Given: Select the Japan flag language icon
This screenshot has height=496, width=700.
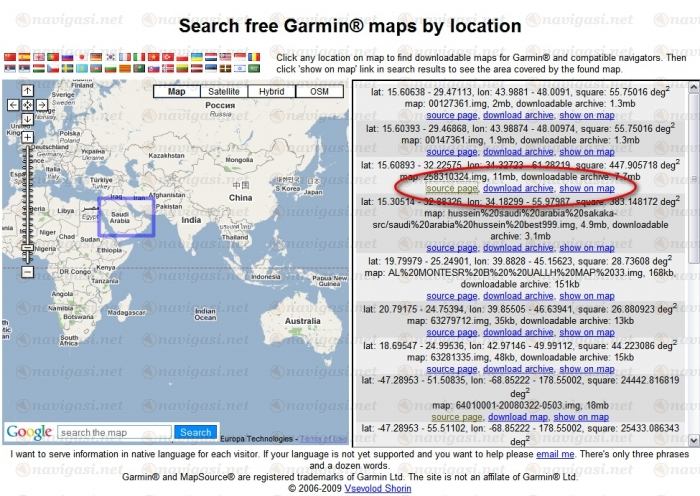Looking at the screenshot, I should [82, 57].
